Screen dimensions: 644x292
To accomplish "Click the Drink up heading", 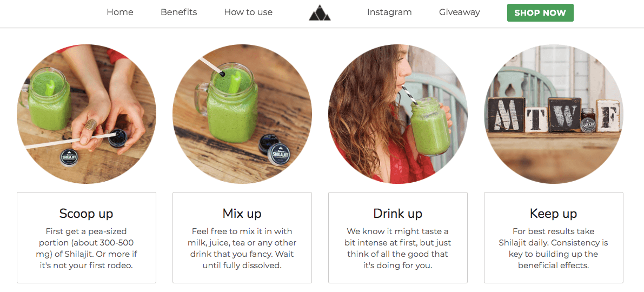I will coord(397,214).
